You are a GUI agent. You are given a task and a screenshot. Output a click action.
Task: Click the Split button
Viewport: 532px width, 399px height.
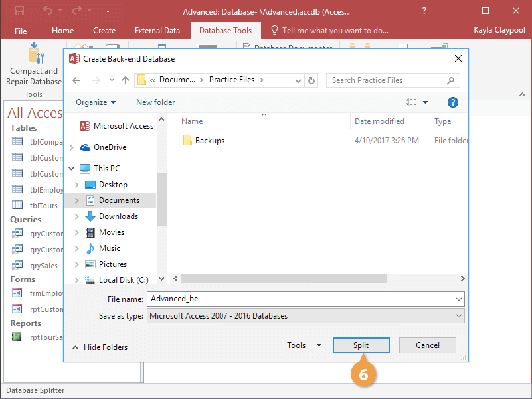pos(361,345)
